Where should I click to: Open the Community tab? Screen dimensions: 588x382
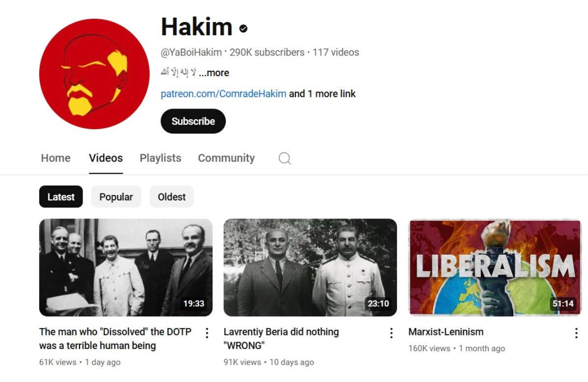coord(226,158)
